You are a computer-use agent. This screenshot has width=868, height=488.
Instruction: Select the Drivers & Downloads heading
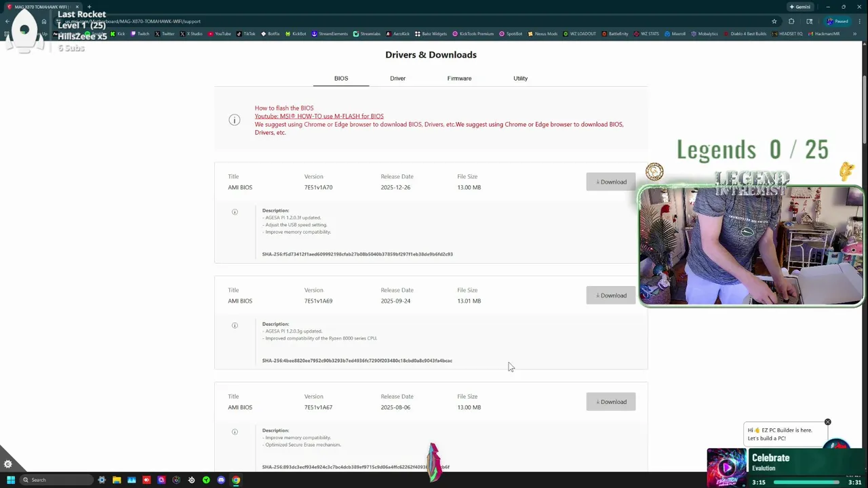point(431,55)
